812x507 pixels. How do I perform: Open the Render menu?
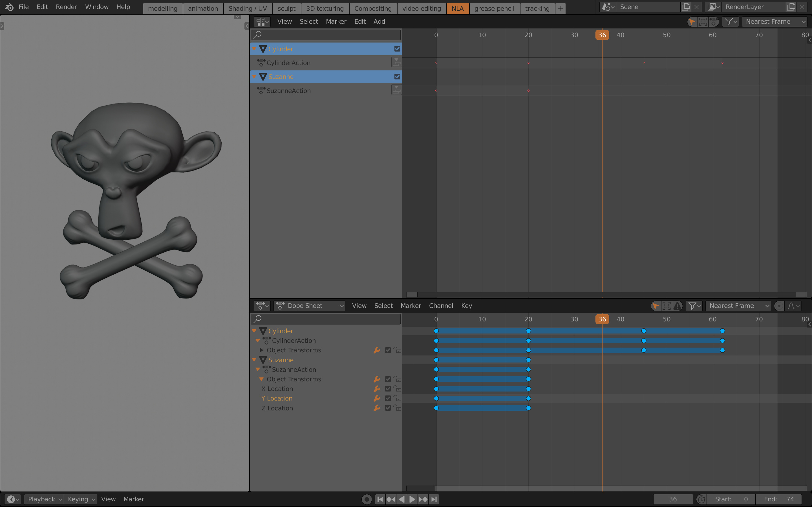[66, 7]
